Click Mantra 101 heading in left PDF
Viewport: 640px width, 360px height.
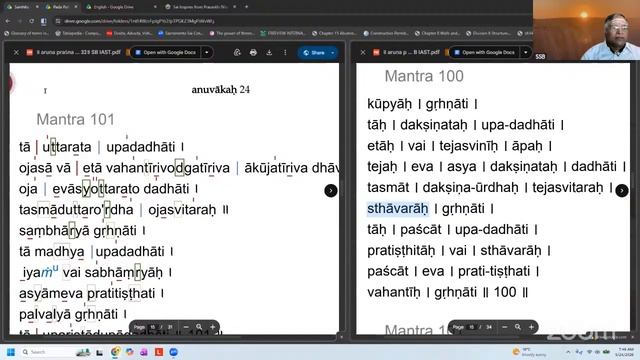[x=76, y=120]
